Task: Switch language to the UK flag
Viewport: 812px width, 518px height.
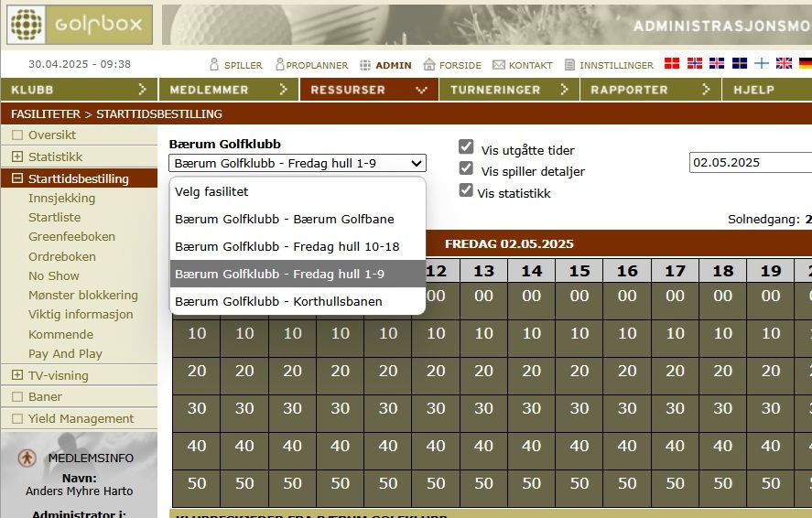Action: coord(784,63)
